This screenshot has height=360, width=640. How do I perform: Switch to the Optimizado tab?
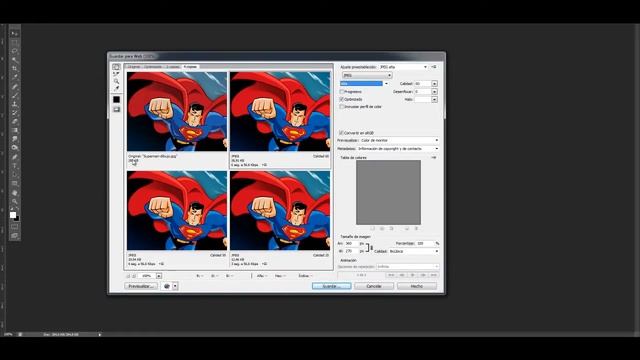tap(153, 67)
